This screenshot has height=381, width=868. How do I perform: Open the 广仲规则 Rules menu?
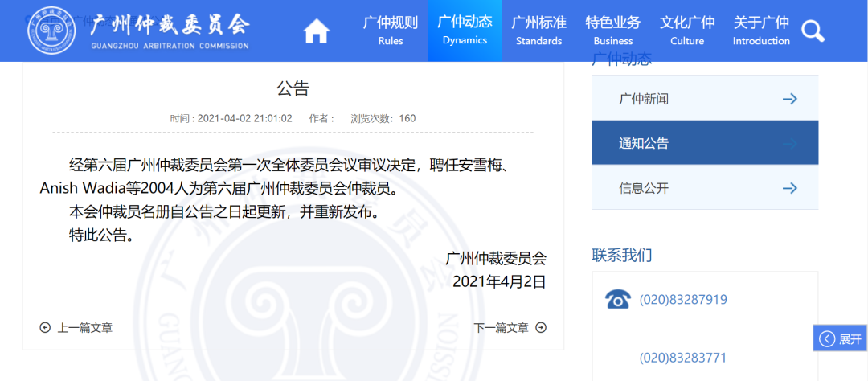tap(391, 31)
